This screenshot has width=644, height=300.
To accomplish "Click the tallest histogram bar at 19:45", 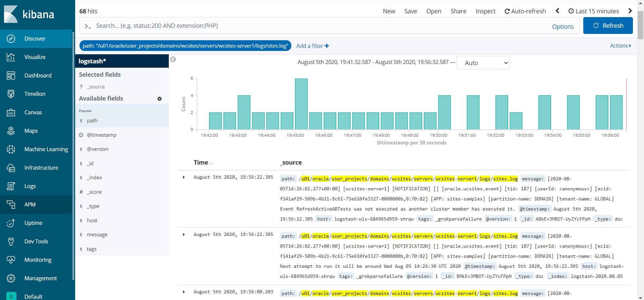I will tap(301, 104).
